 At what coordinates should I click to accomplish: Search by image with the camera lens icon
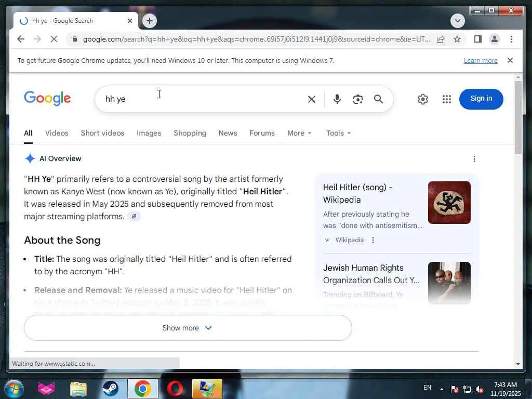(x=357, y=99)
